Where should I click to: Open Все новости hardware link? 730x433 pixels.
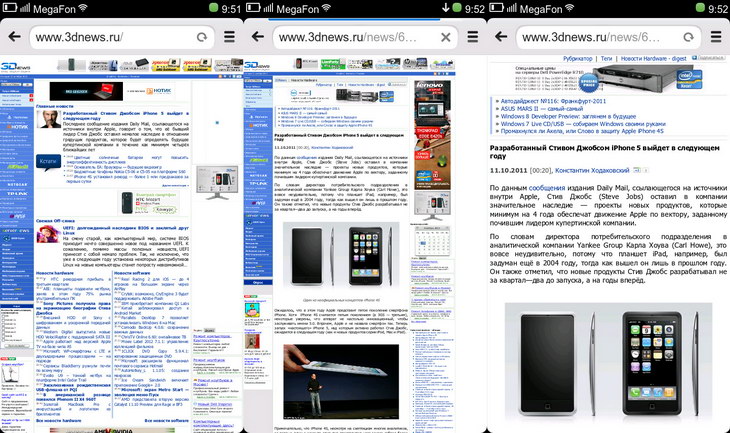[58, 420]
